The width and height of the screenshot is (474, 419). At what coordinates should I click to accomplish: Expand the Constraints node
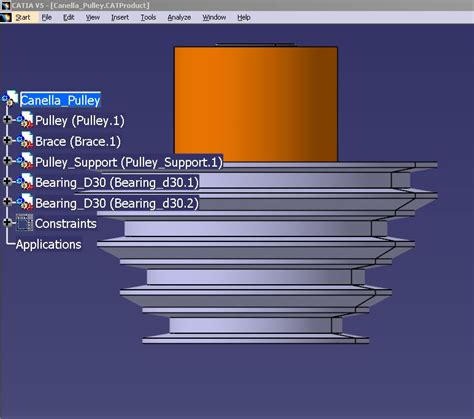pos(7,222)
